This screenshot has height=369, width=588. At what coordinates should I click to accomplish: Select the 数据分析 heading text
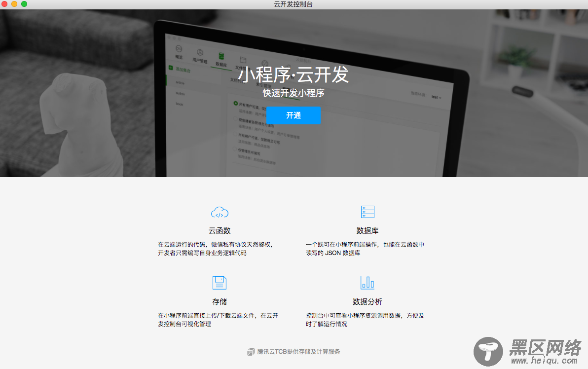click(x=367, y=301)
